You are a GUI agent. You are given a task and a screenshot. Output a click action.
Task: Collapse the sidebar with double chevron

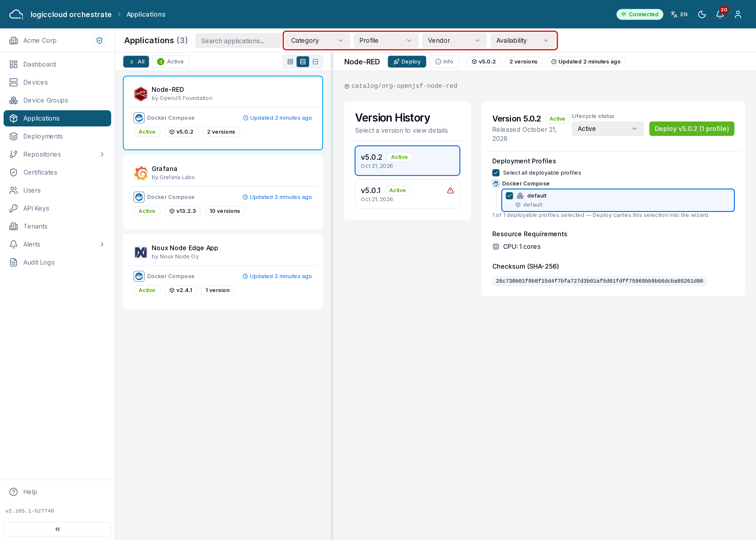tap(57, 529)
